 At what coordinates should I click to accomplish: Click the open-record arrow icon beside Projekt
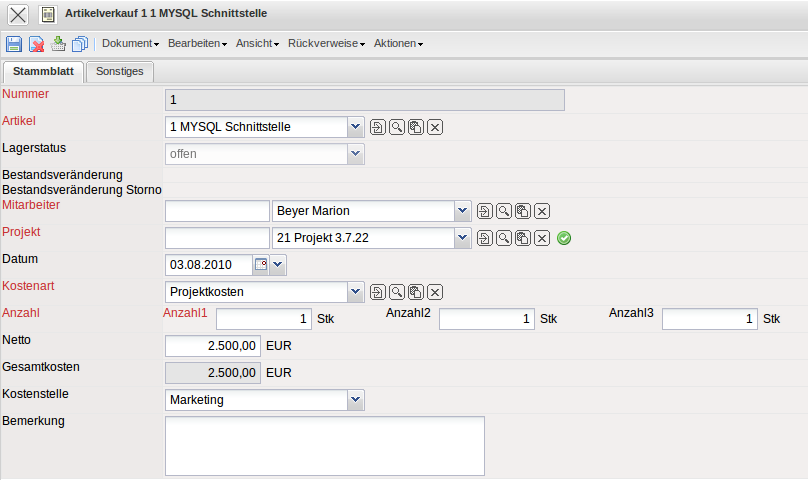pyautogui.click(x=485, y=238)
